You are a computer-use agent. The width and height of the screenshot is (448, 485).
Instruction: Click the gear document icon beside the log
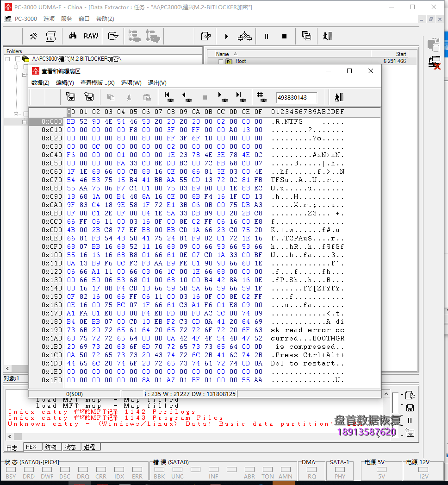[x=410, y=395]
